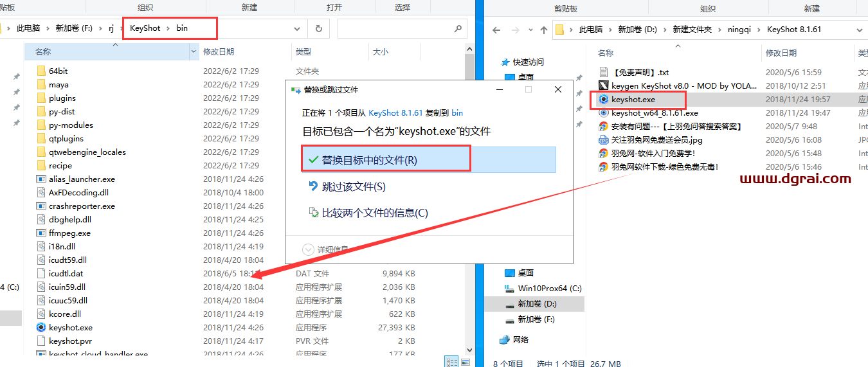The width and height of the screenshot is (868, 367).
Task: Select the 64bit folder icon
Action: [x=41, y=71]
